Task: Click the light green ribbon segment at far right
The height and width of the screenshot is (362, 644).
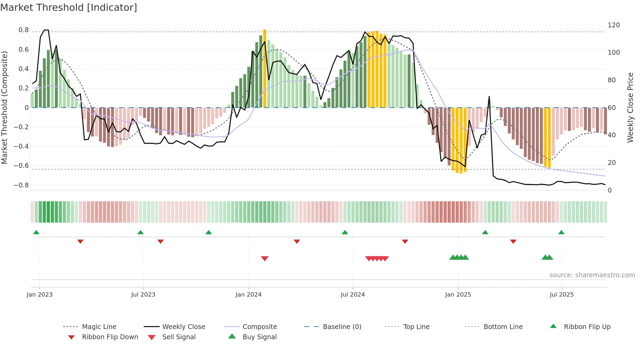Action: pyautogui.click(x=605, y=212)
